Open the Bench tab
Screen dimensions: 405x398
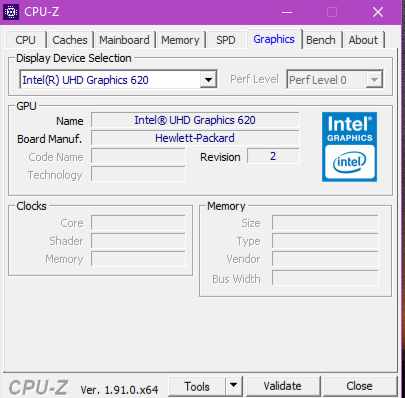[x=321, y=40]
